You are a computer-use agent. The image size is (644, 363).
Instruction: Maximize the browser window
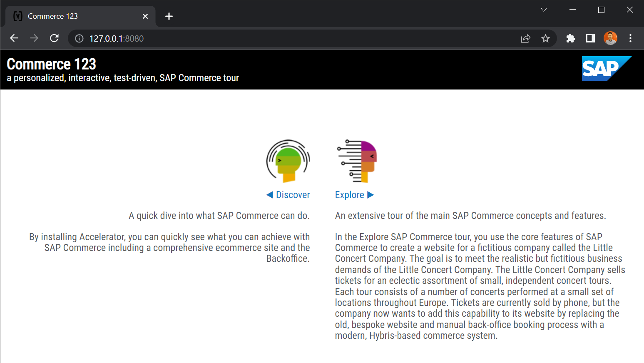point(601,10)
